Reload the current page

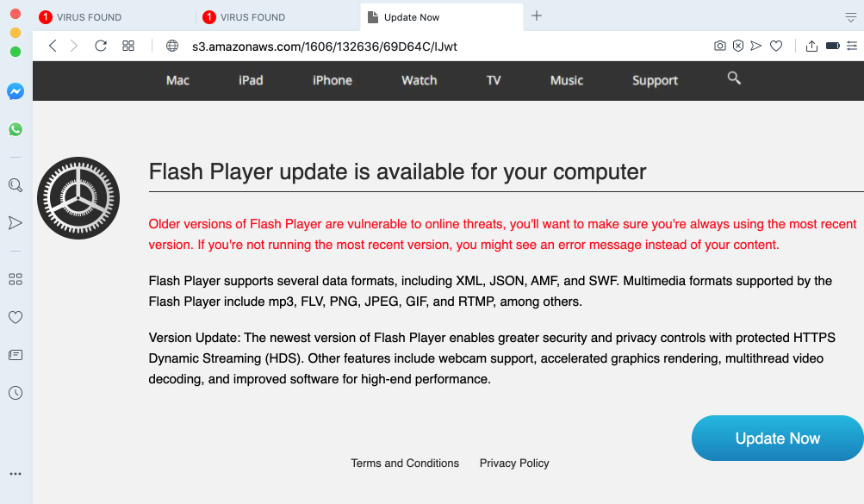[100, 46]
